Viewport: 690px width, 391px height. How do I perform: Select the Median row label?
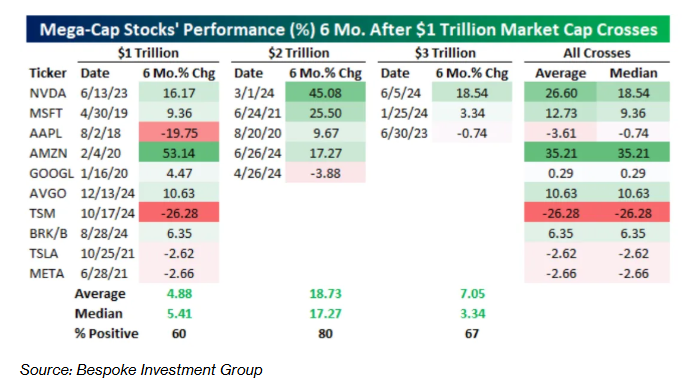coord(99,314)
